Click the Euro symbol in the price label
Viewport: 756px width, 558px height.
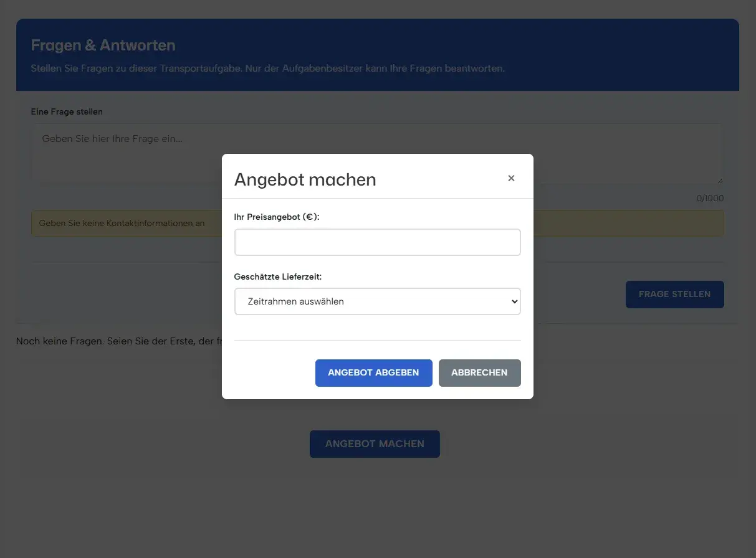[x=309, y=217]
